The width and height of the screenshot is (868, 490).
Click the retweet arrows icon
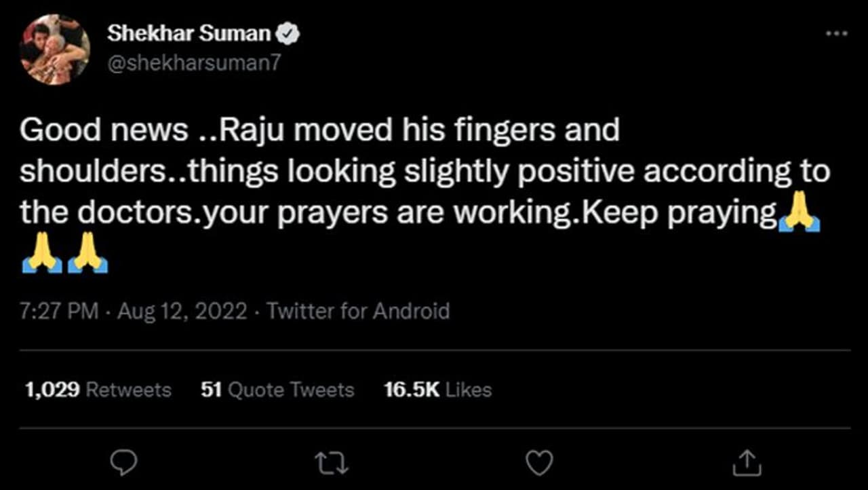coord(332,463)
